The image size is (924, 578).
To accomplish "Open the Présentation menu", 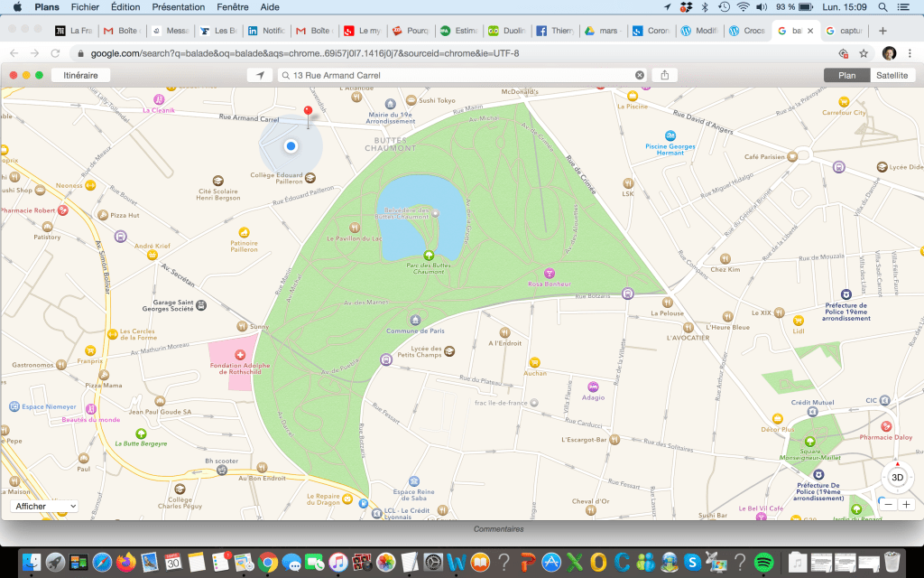I will pos(178,6).
